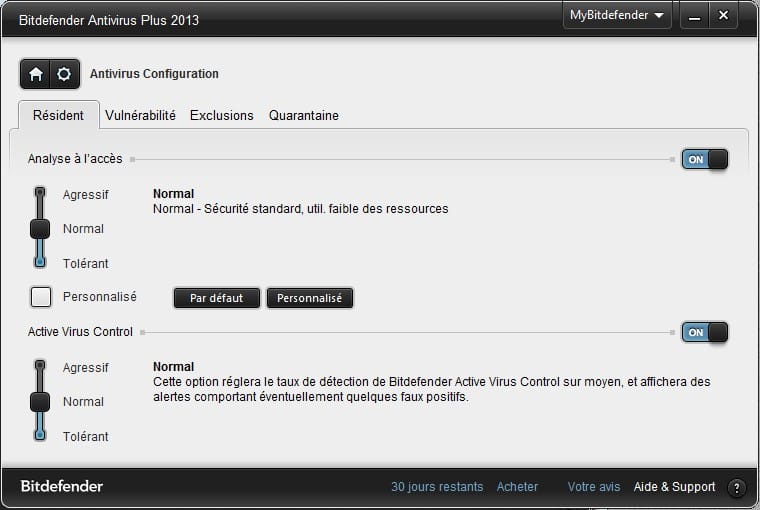The width and height of the screenshot is (760, 510).
Task: Minimize the Bitdefender window
Action: (x=695, y=16)
